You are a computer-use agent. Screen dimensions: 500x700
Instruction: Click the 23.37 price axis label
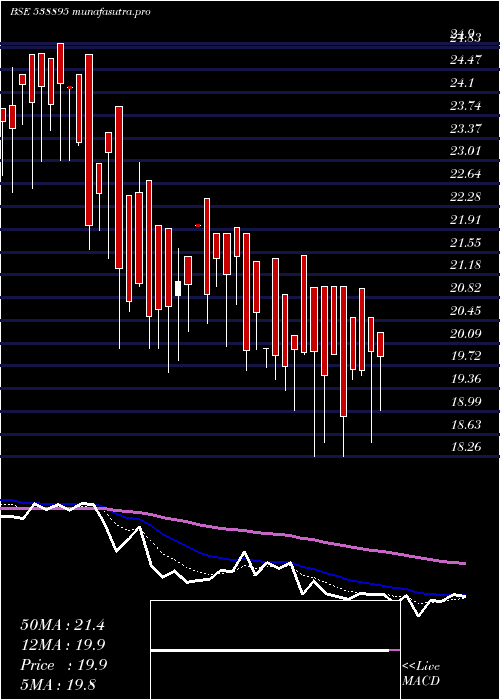tap(466, 129)
